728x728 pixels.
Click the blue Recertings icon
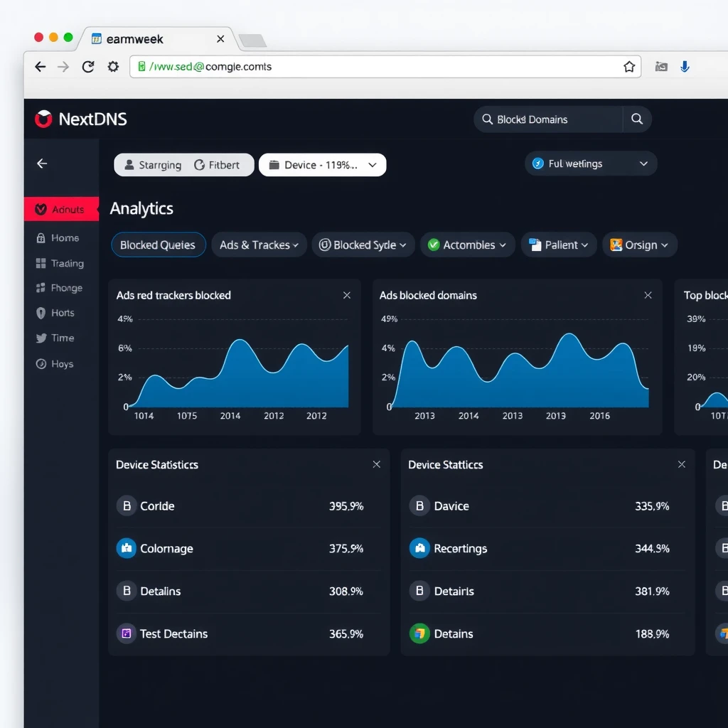[419, 548]
